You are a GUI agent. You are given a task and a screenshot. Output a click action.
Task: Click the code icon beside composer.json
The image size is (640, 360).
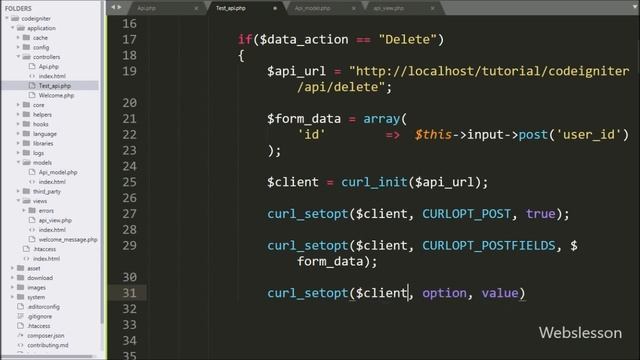[x=20, y=336]
